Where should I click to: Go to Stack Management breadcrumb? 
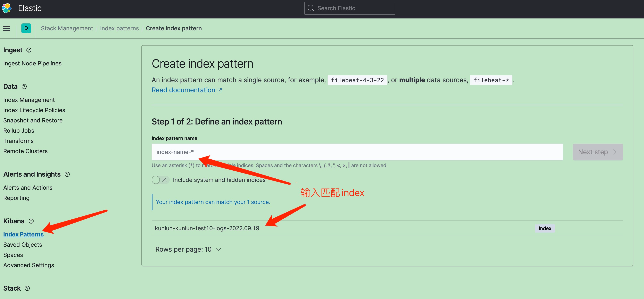(67, 28)
